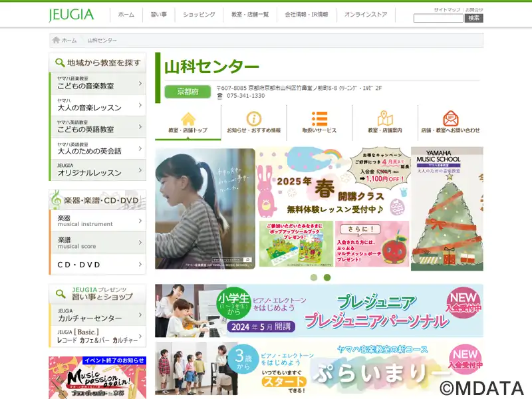
Task: Click the magnifier icon by 習い事とショップ
Action: (x=61, y=294)
